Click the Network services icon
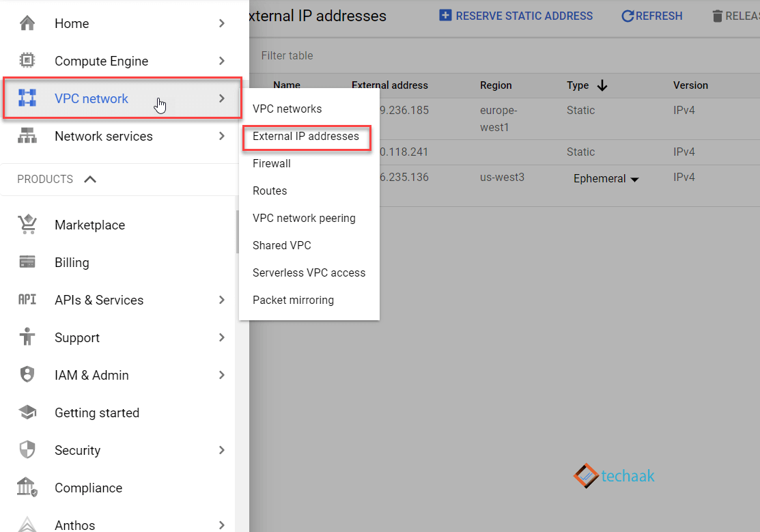 [27, 135]
